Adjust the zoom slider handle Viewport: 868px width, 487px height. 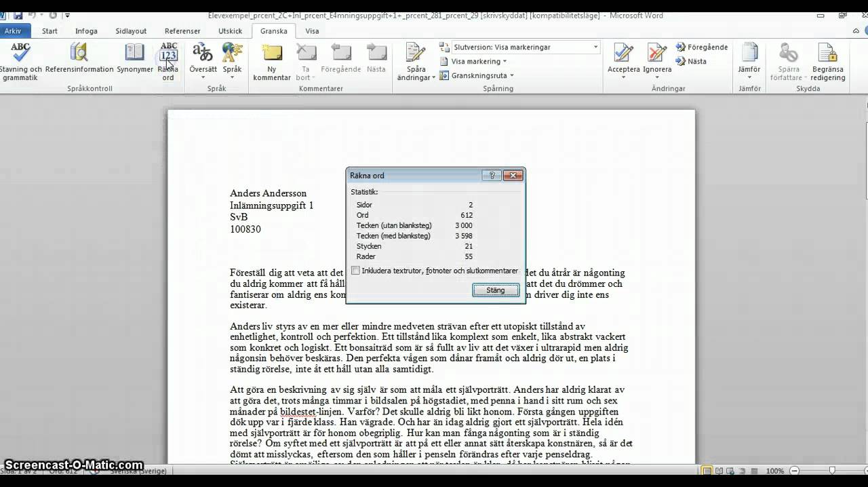[x=832, y=471]
